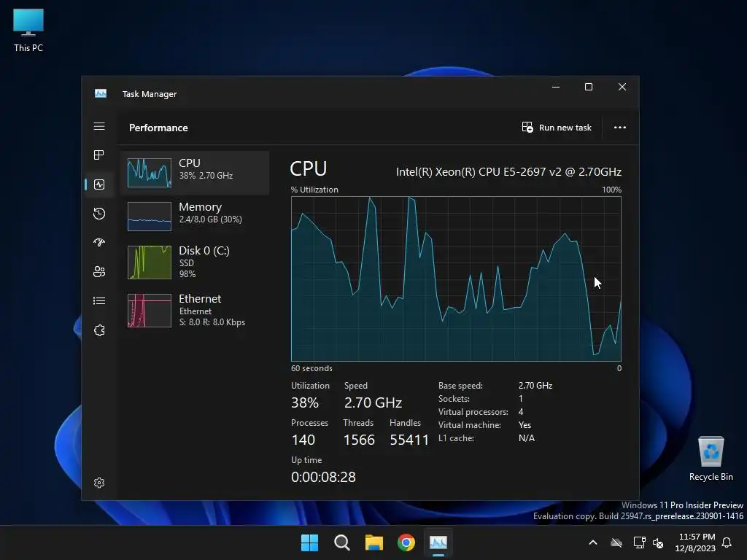Open the Details page icon
This screenshot has height=560, width=747.
[99, 300]
